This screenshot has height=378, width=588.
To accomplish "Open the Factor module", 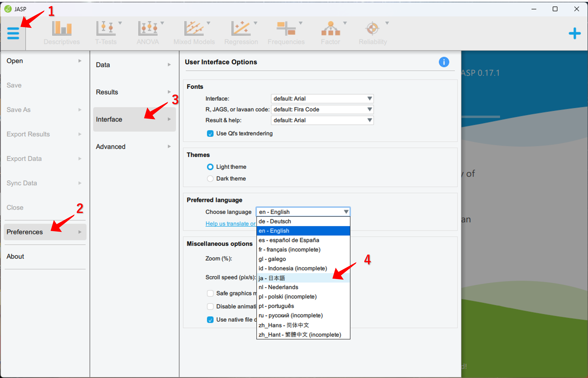I will tap(330, 33).
